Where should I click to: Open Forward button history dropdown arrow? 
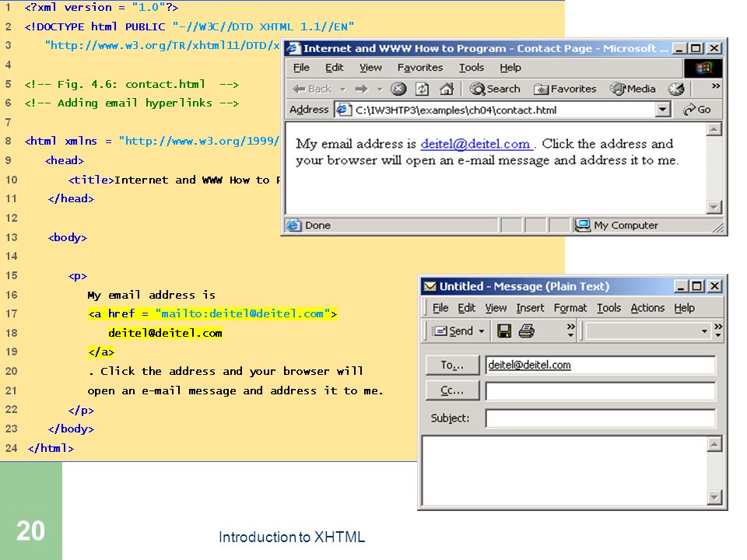380,89
